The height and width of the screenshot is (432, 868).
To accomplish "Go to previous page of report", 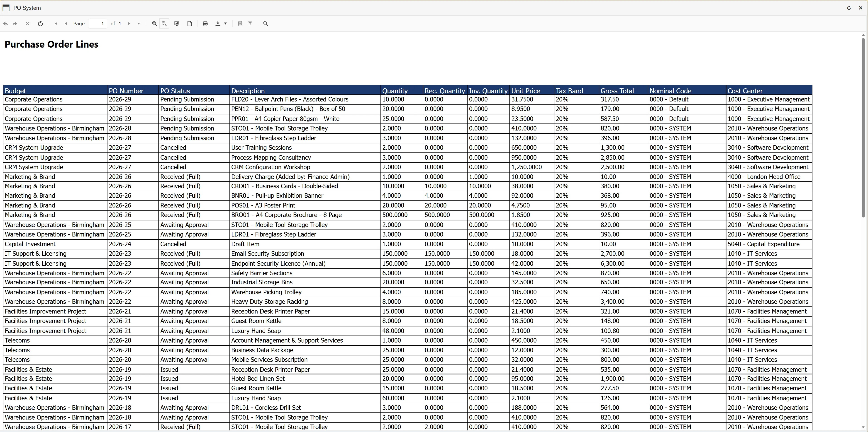I will point(66,24).
